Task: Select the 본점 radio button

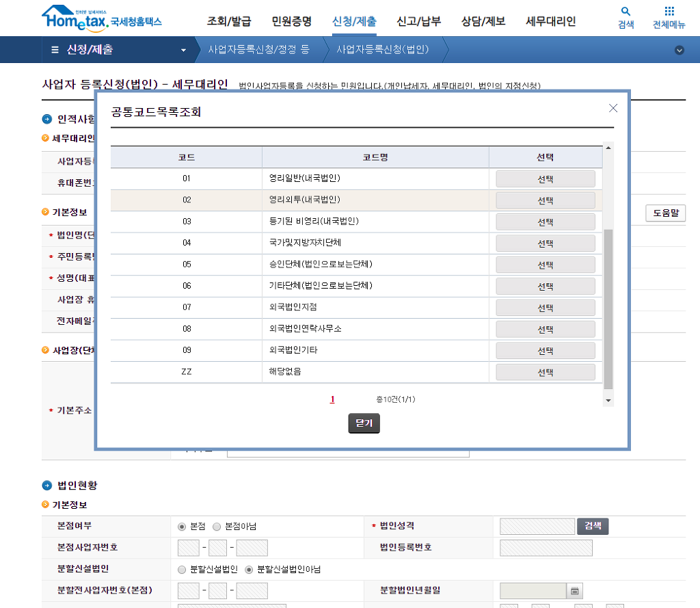Action: (x=182, y=527)
